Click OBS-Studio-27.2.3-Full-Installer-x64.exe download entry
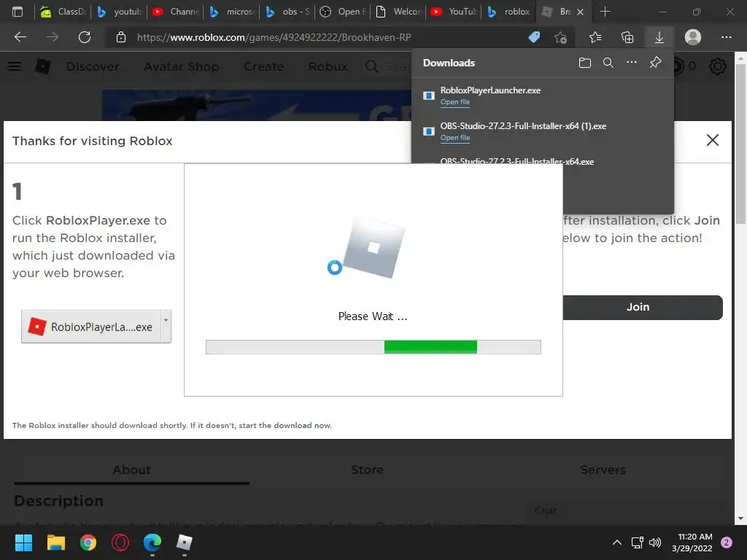 517,161
